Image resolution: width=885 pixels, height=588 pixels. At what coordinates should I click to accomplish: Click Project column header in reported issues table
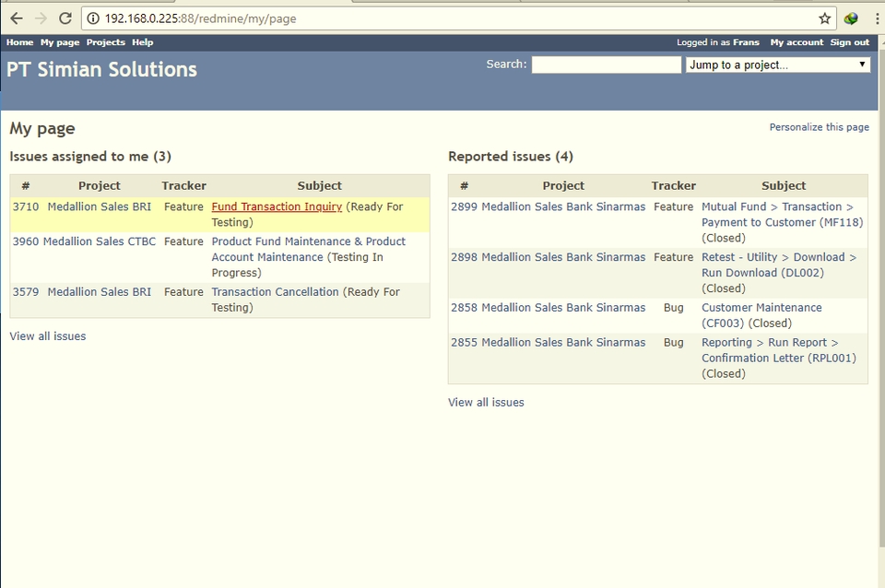[x=563, y=185]
